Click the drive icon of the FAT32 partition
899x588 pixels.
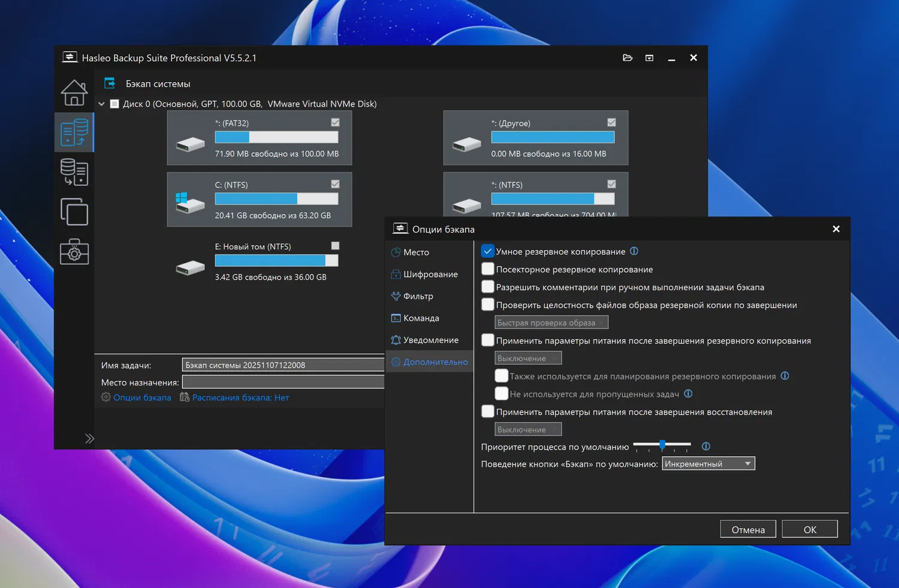tap(191, 144)
